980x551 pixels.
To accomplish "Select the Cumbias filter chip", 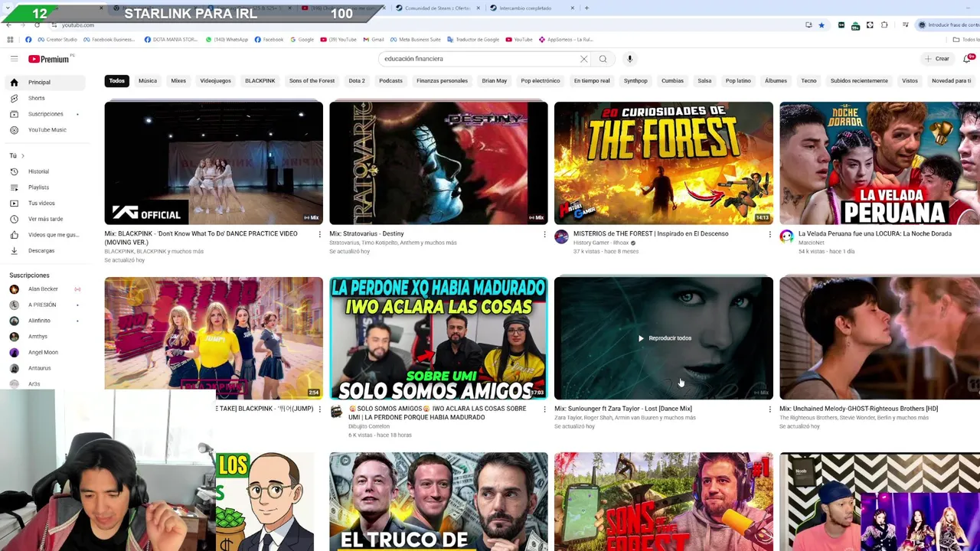I will click(x=672, y=80).
